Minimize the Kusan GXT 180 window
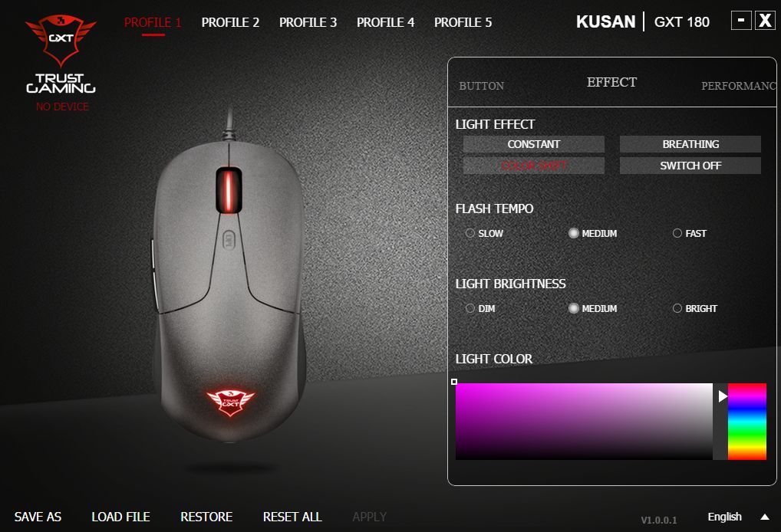781x532 pixels. 740,21
